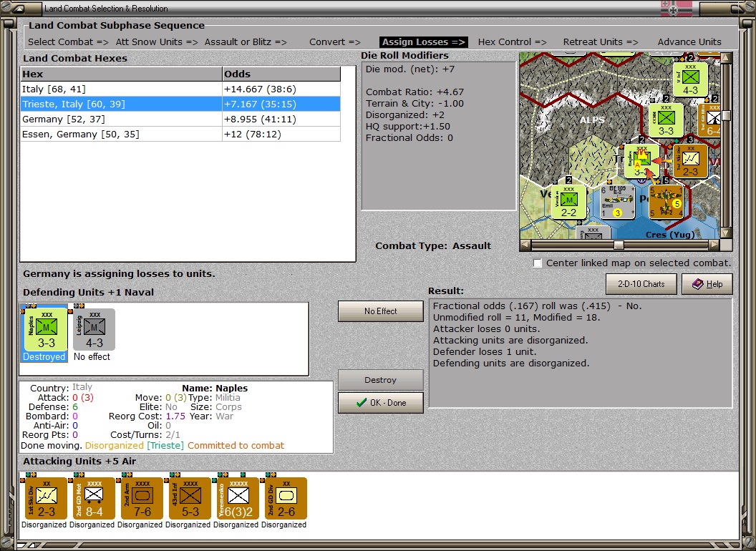Click the Assign Losses subphase step
Screen dimensions: 756x551
pos(423,42)
